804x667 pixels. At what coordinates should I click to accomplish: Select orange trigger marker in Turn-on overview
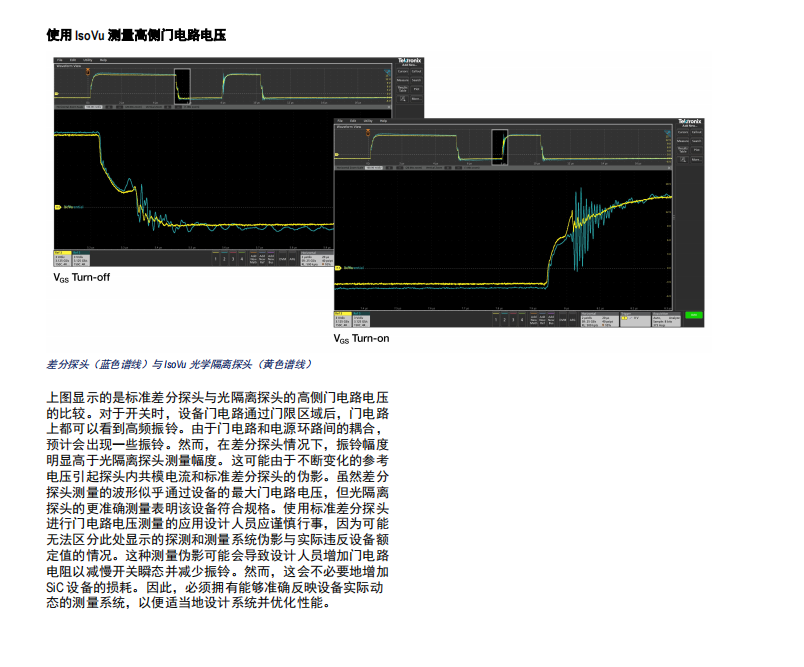tap(368, 133)
